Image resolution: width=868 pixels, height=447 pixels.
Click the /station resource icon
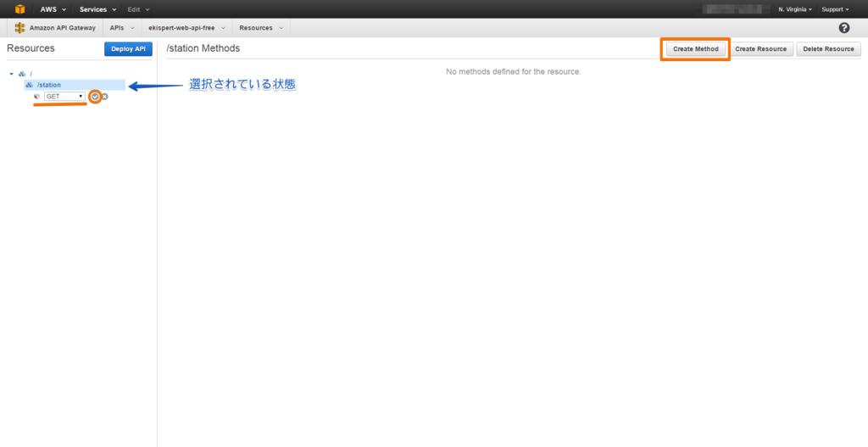30,85
